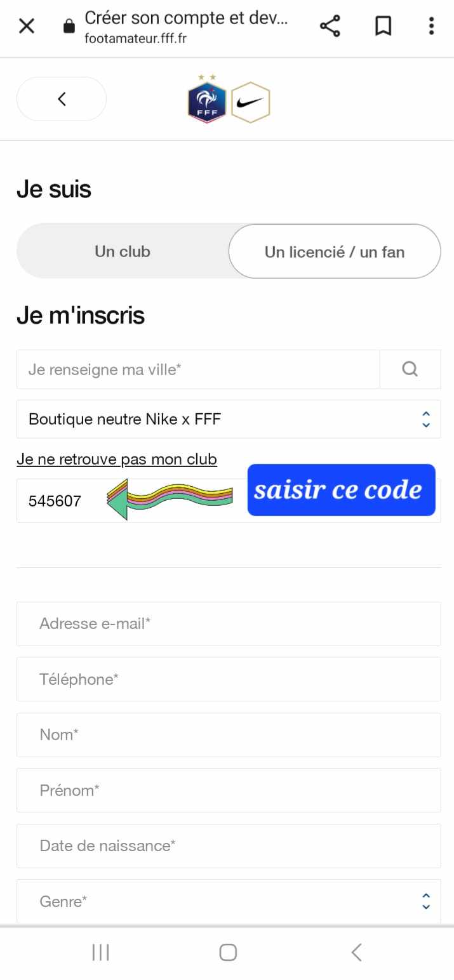Tap the FFF federation logo
This screenshot has height=980, width=454.
207,100
